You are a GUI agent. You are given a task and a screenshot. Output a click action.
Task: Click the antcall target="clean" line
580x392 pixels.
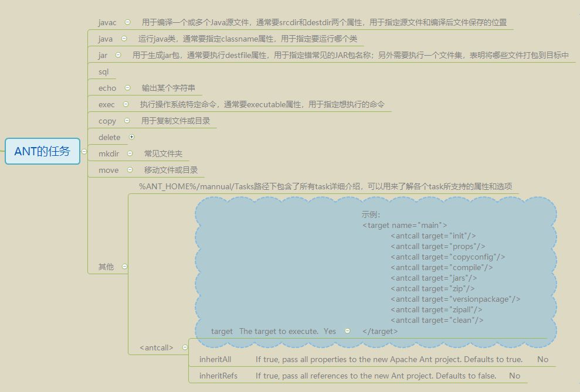[437, 321]
